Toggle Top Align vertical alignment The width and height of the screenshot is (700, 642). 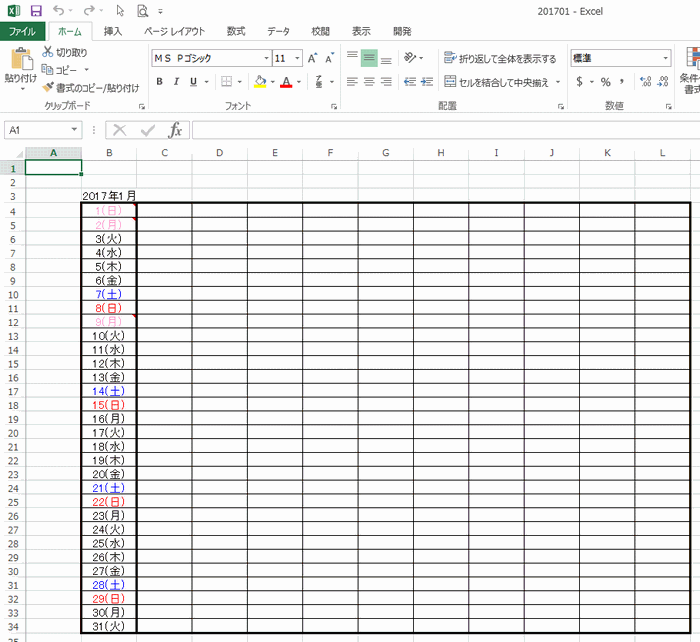352,58
